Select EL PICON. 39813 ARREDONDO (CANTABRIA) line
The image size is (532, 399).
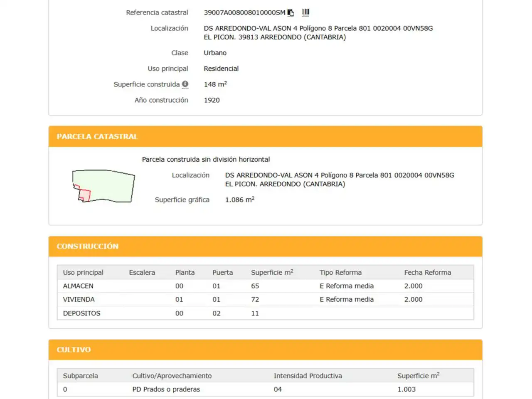tap(275, 37)
